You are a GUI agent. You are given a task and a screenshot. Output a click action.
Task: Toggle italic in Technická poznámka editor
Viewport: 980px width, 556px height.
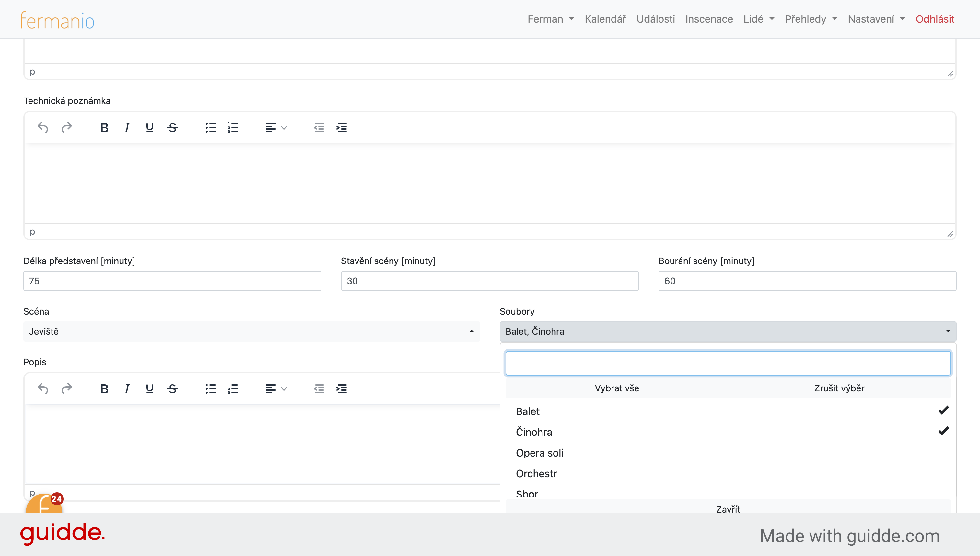127,128
